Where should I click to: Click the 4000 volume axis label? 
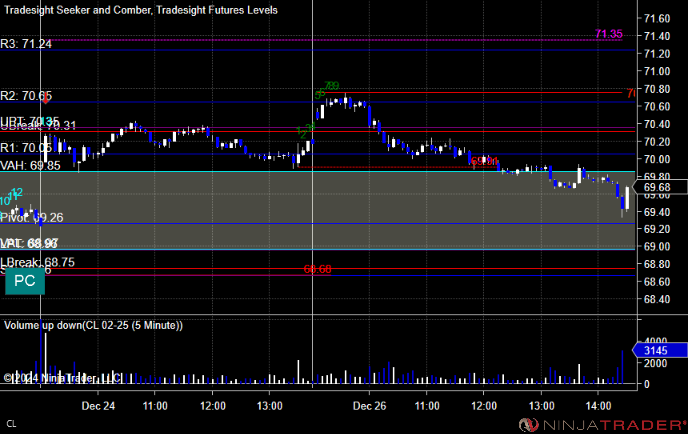point(656,341)
